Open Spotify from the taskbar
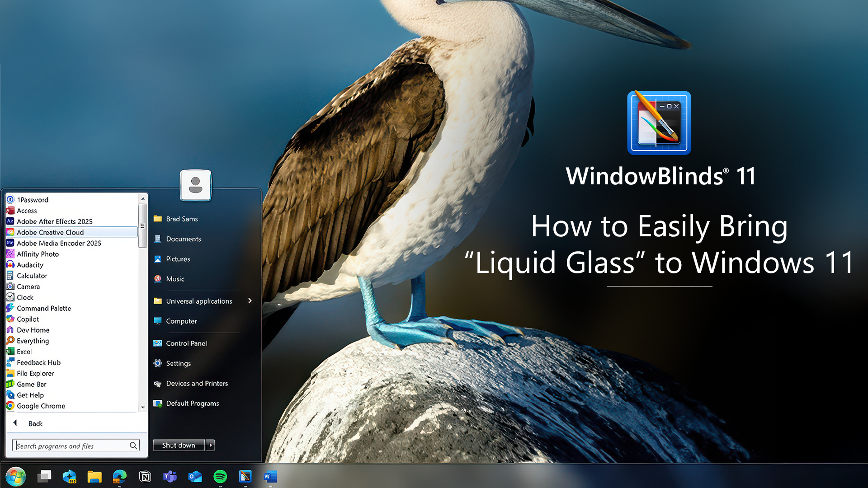 click(220, 476)
